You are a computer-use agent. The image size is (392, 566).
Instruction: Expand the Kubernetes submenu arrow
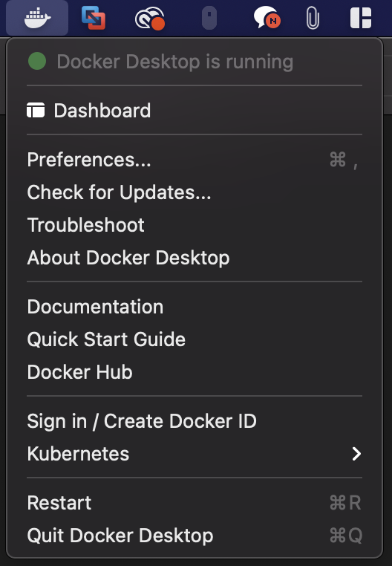356,454
